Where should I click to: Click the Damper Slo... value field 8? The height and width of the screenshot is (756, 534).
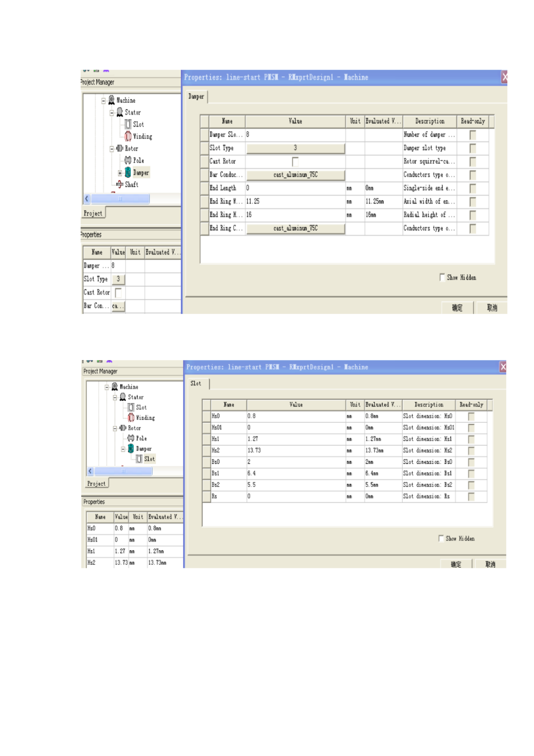coord(295,134)
